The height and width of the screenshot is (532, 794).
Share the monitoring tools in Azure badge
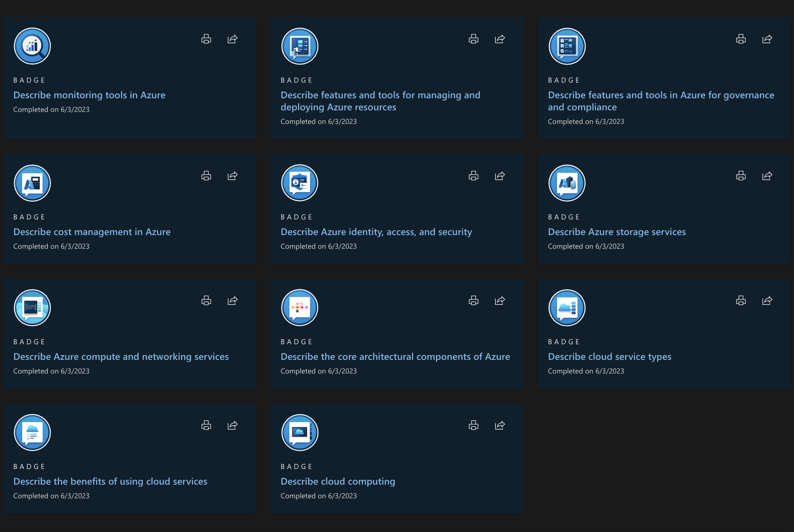pyautogui.click(x=232, y=39)
